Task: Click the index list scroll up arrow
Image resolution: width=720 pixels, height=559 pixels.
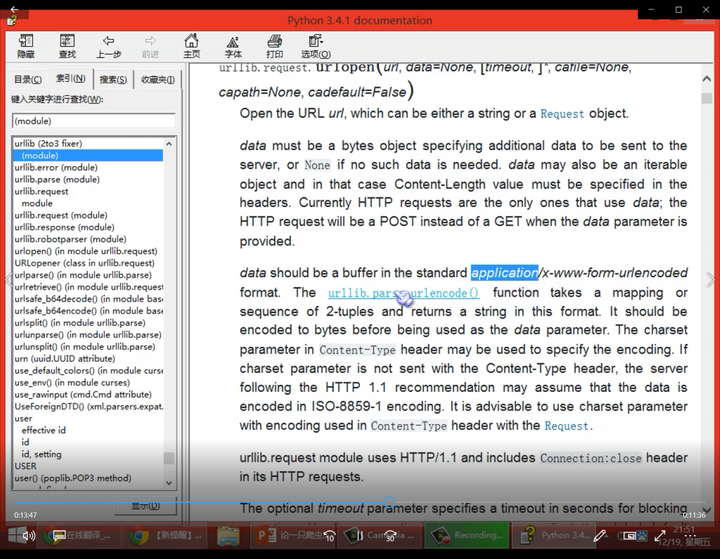Action: (169, 144)
